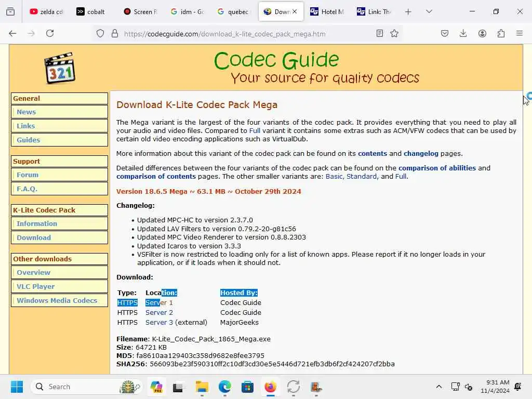Switch to the Screen recorder tab
This screenshot has width=532, height=399.
tap(141, 12)
